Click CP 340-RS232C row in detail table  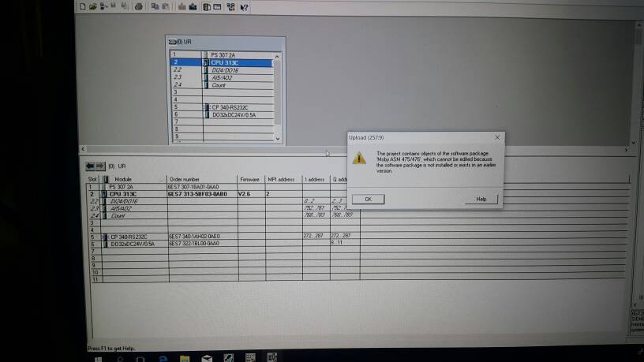click(x=224, y=237)
